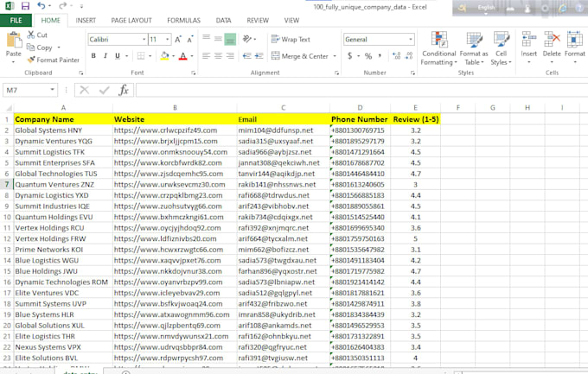Open the FILE tab
The height and width of the screenshot is (374, 588).
[16, 20]
